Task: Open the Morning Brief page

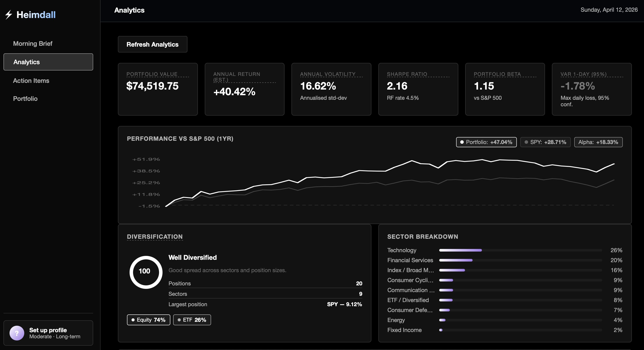Action: tap(33, 44)
